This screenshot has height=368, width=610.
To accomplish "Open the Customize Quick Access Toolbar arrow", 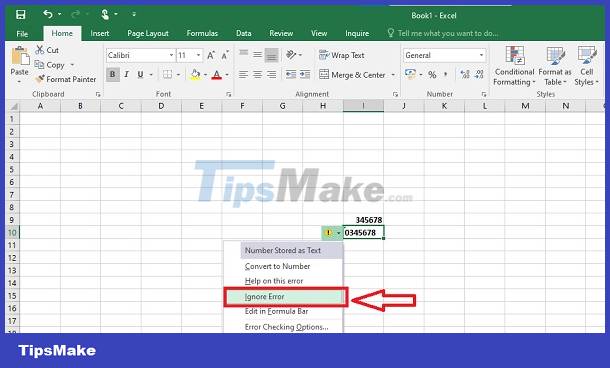I will (x=134, y=14).
